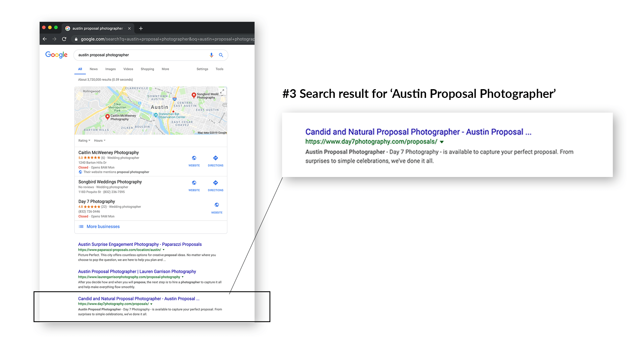Open the More search menu

coord(165,69)
